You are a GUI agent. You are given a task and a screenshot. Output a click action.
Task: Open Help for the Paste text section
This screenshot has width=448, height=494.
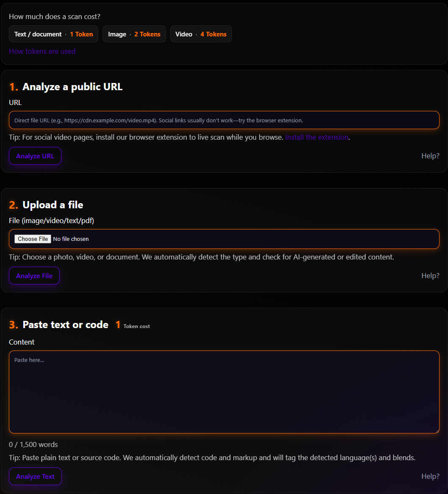coord(430,476)
